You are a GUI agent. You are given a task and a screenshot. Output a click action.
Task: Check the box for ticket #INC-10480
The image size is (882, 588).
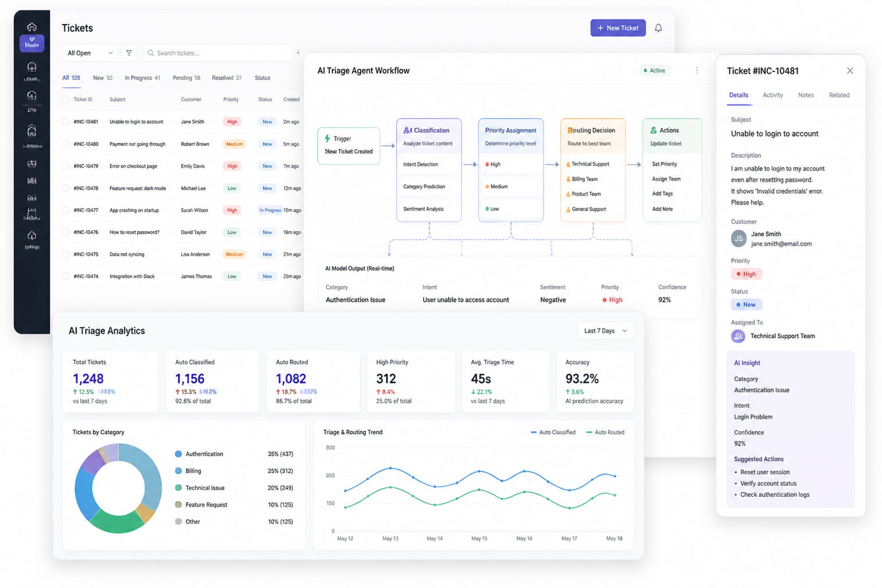click(65, 144)
